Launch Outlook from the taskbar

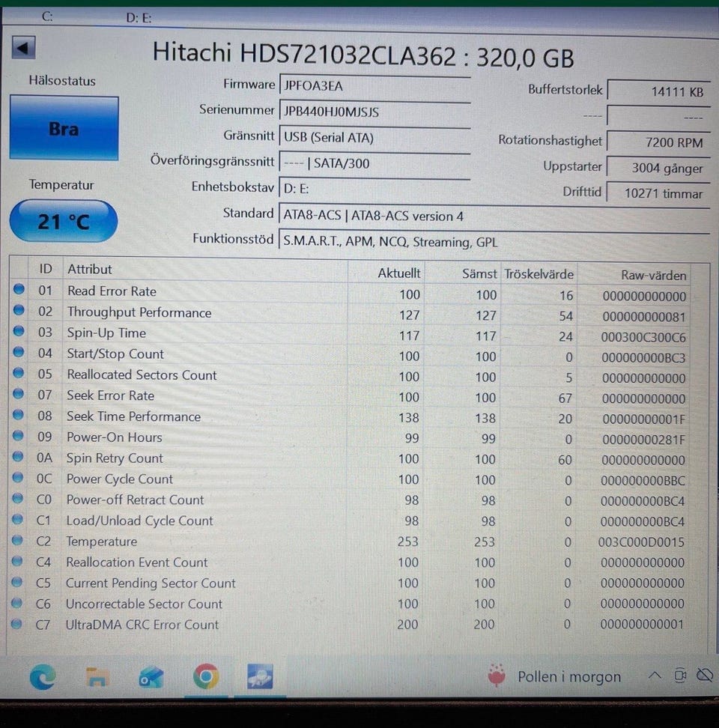click(x=151, y=677)
